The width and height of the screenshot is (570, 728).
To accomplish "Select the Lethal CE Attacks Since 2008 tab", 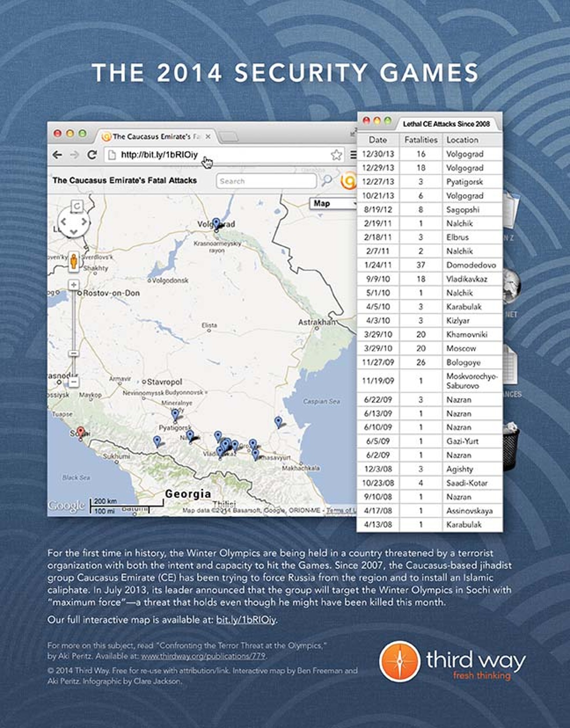I will tap(446, 124).
